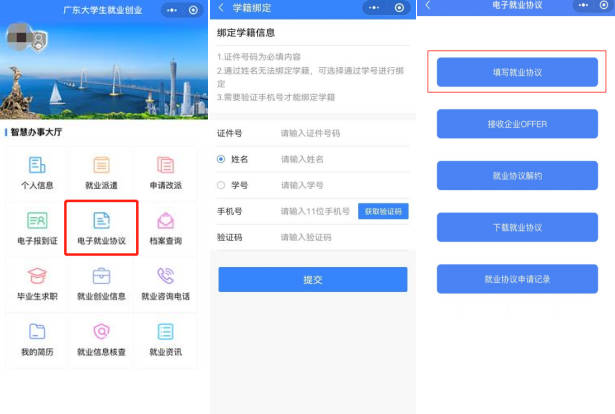Open 毕业生求职 graduate job search icon
Viewport: 615px width, 414px height.
click(x=37, y=284)
